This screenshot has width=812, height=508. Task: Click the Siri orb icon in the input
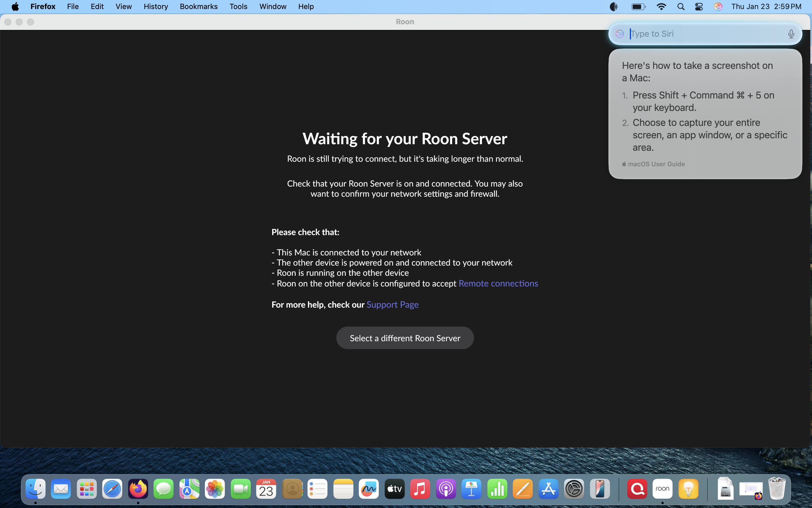coord(619,34)
